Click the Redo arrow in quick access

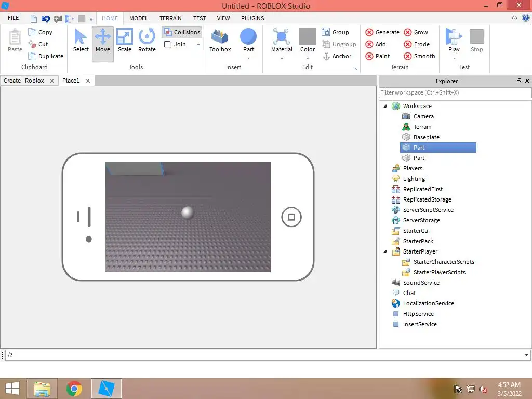[58, 19]
